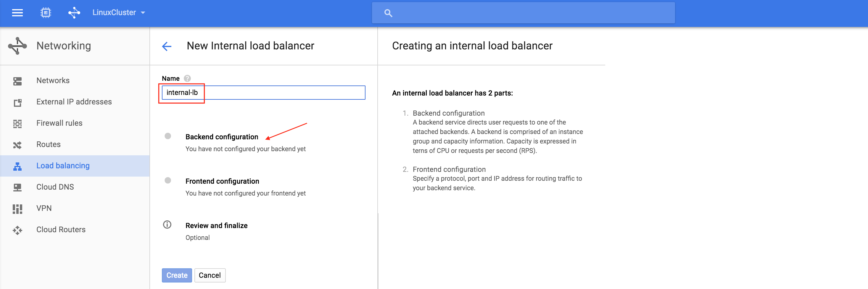The height and width of the screenshot is (289, 868).
Task: Click the Firewall rules icon
Action: [17, 124]
